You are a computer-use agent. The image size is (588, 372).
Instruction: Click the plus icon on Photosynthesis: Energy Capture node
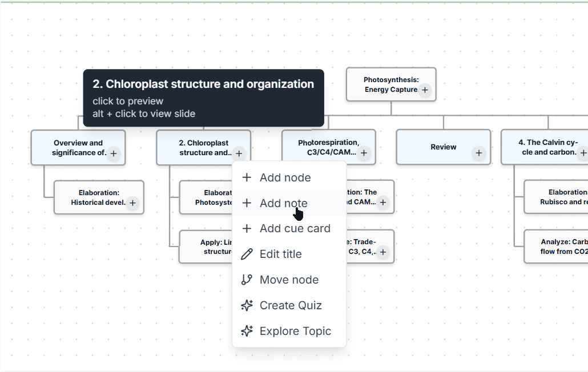pos(425,90)
